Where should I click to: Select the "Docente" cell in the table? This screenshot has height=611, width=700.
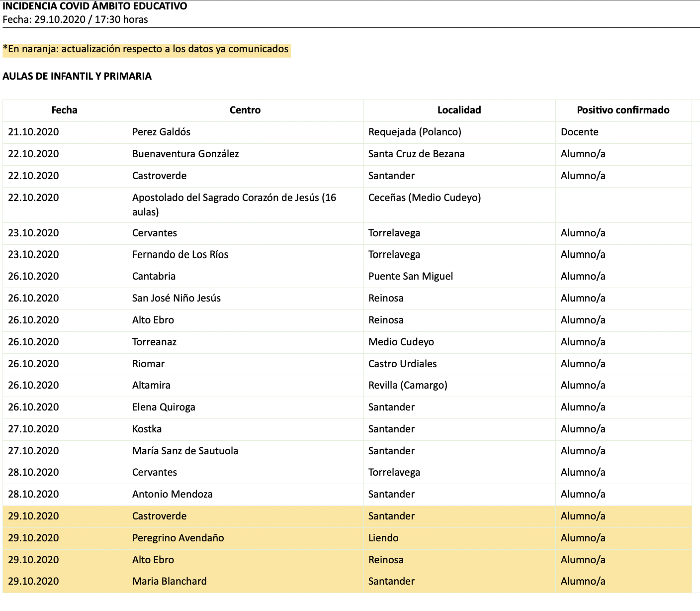coord(579,132)
